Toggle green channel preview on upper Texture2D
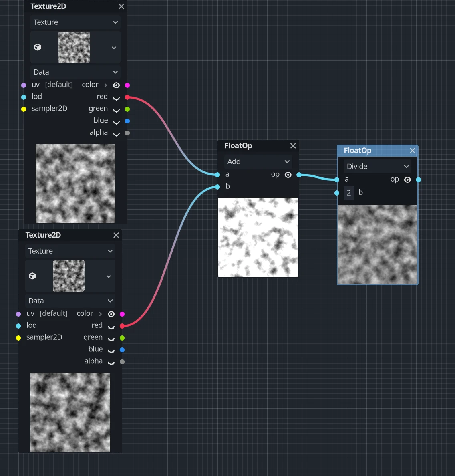 click(116, 110)
